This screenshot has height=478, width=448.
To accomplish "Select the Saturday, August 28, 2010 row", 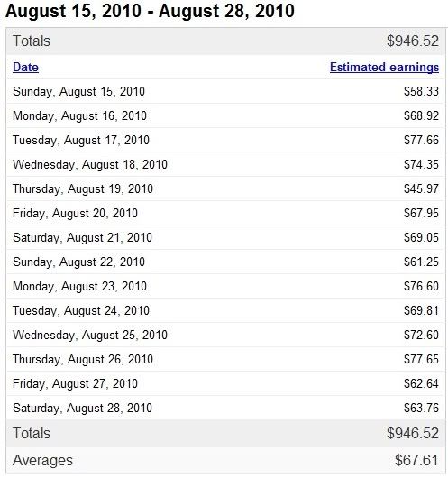I will point(225,408).
